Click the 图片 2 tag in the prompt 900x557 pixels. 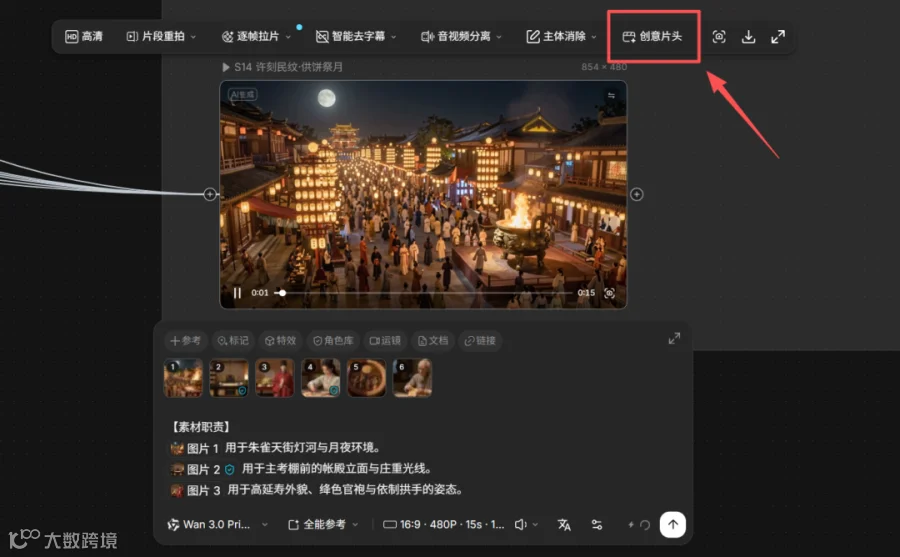tap(203, 469)
